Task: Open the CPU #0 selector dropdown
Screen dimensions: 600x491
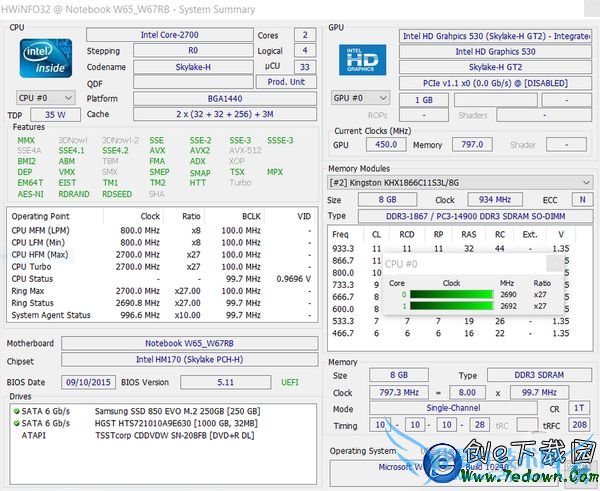Action: point(46,98)
